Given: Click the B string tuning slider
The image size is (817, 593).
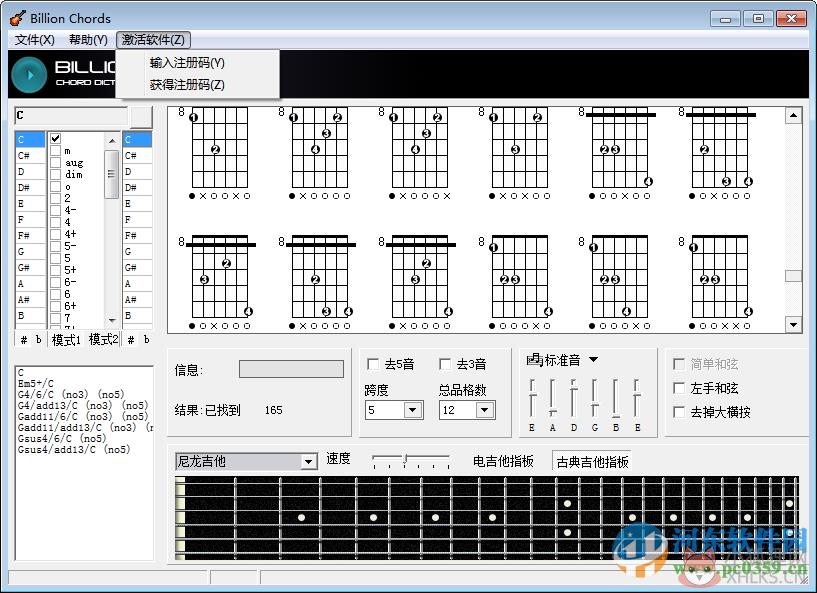Looking at the screenshot, I should point(616,398).
